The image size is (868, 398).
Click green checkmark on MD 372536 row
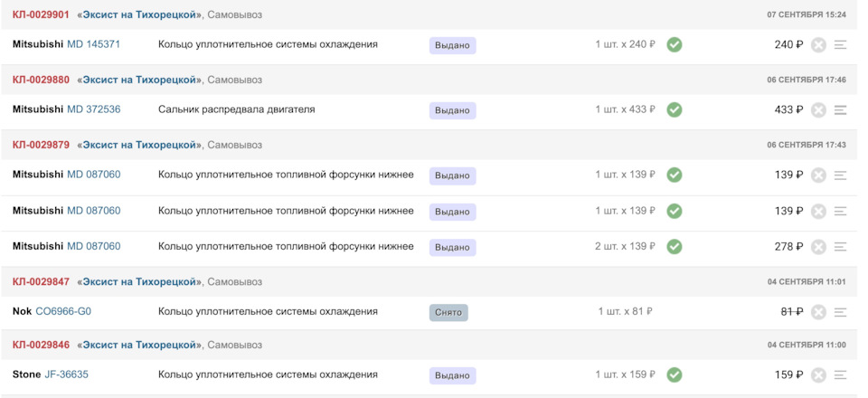pos(674,109)
